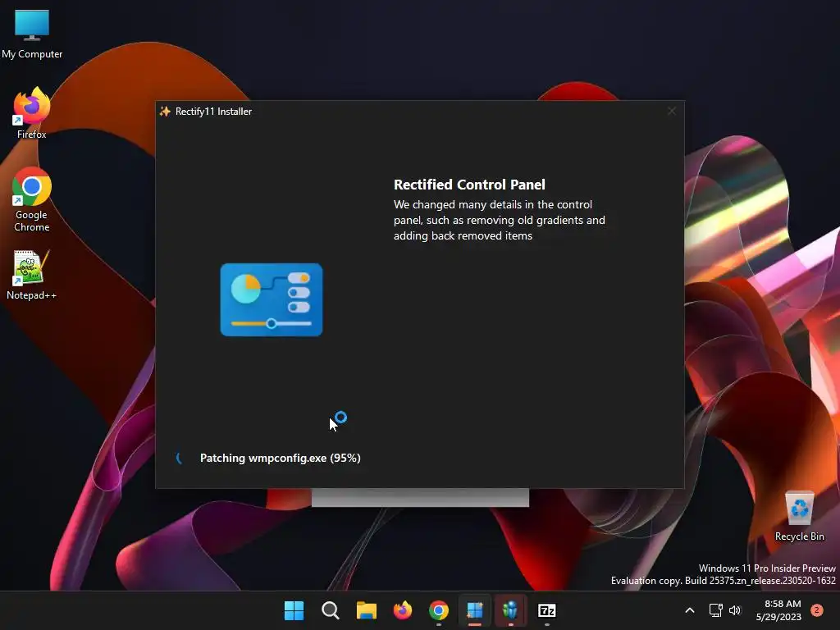This screenshot has height=630, width=840.
Task: Click the 'Patching wmpconfig.exe (95%)' status text
Action: coord(281,458)
